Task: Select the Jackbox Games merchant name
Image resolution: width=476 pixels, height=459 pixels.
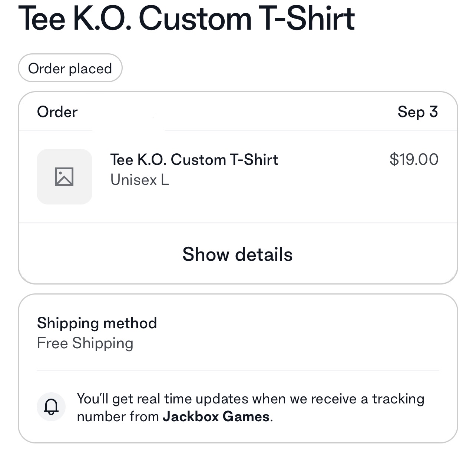Action: 216,417
